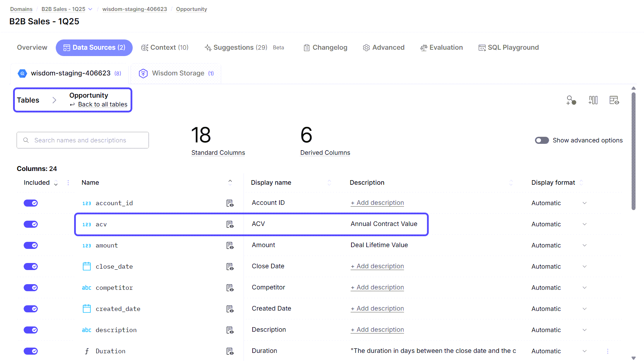The image size is (644, 361).
Task: Click the Domains breadcrumb link
Action: click(21, 9)
